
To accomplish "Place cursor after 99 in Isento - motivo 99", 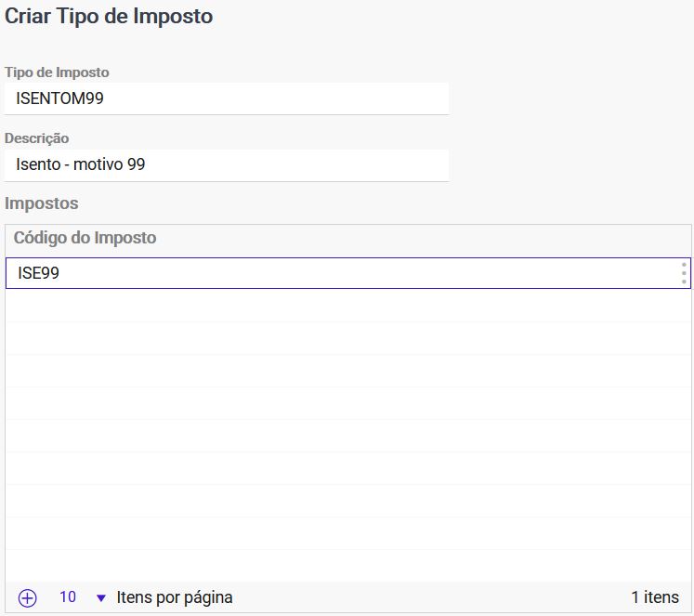I will [x=147, y=164].
